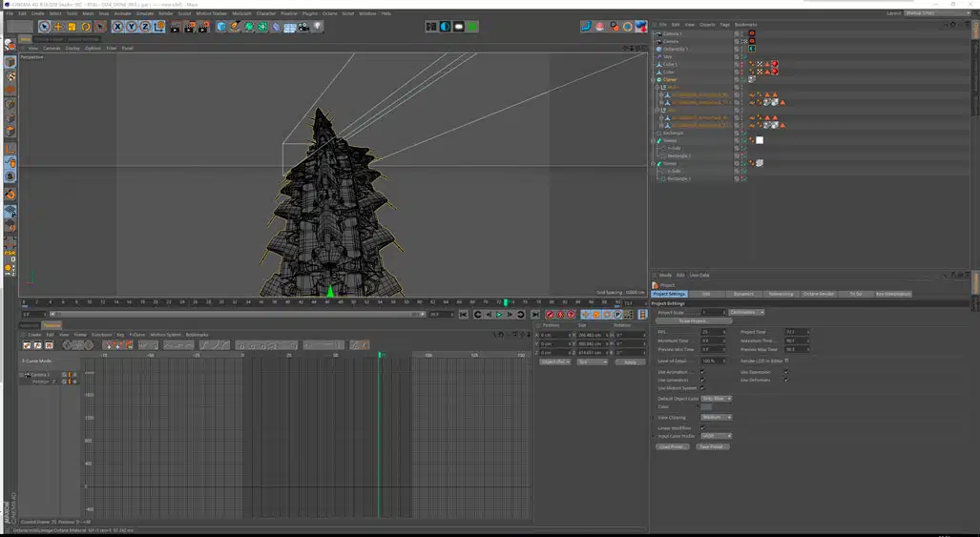Jump to the end of animation
980x537 pixels.
[x=534, y=315]
